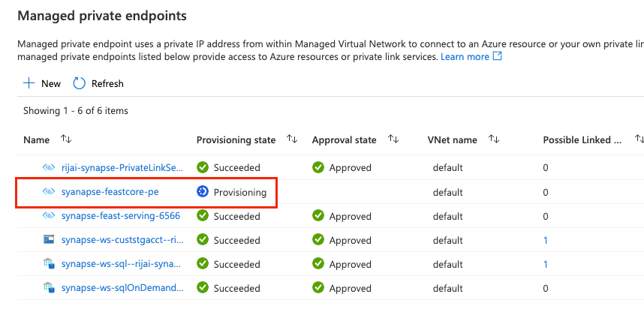Screen dimensions: 644x318
Task: Open the Learn more link
Action: (x=465, y=56)
